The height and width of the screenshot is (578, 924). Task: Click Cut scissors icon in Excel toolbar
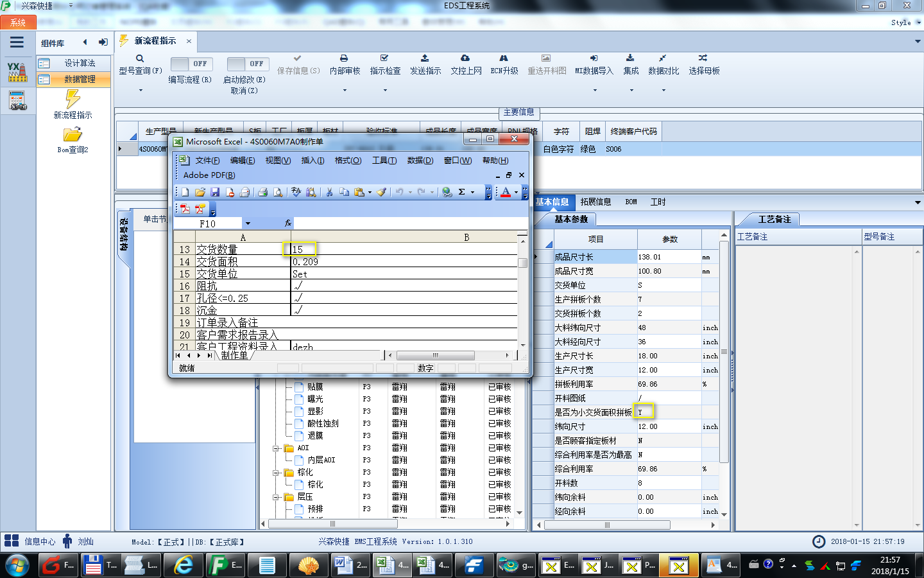(x=329, y=192)
